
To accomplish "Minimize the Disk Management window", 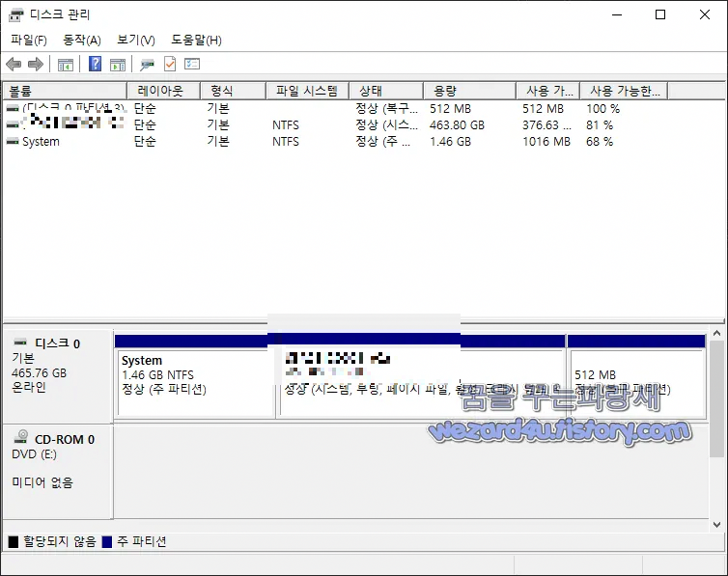I will tap(617, 14).
